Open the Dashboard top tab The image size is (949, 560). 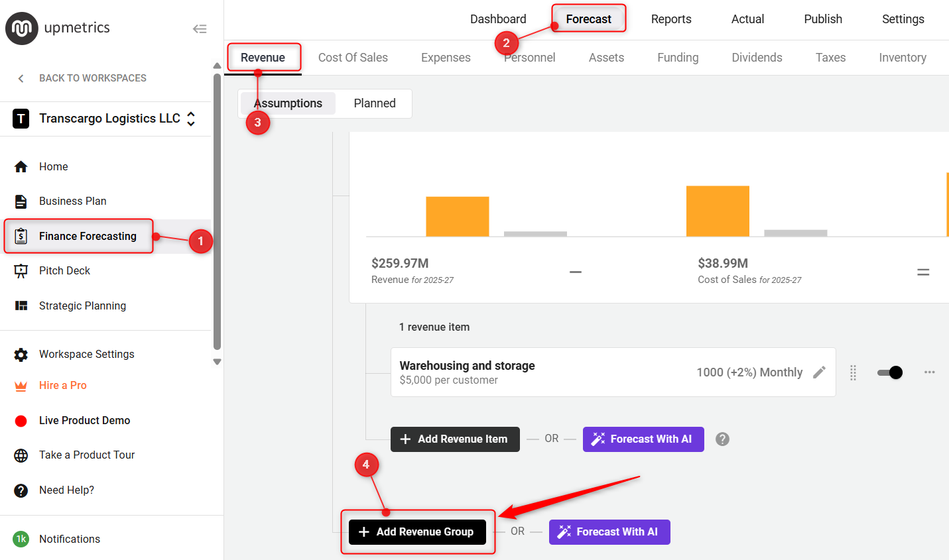pos(498,19)
